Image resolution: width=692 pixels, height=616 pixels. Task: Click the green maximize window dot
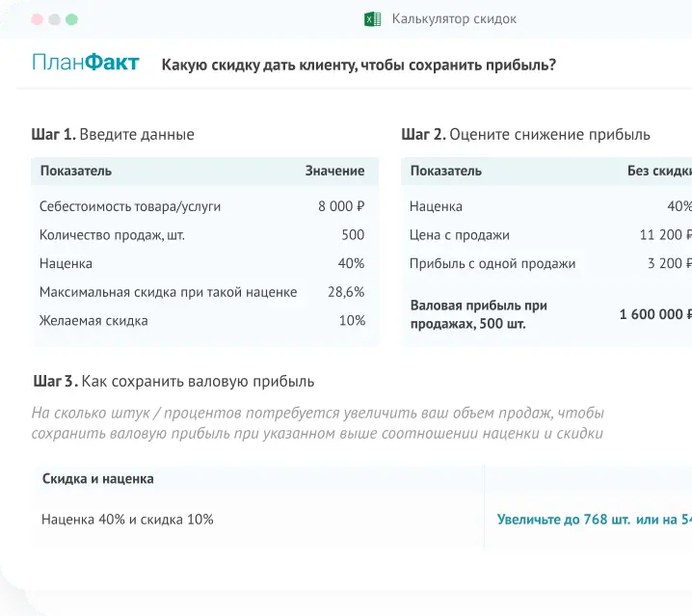pyautogui.click(x=72, y=19)
